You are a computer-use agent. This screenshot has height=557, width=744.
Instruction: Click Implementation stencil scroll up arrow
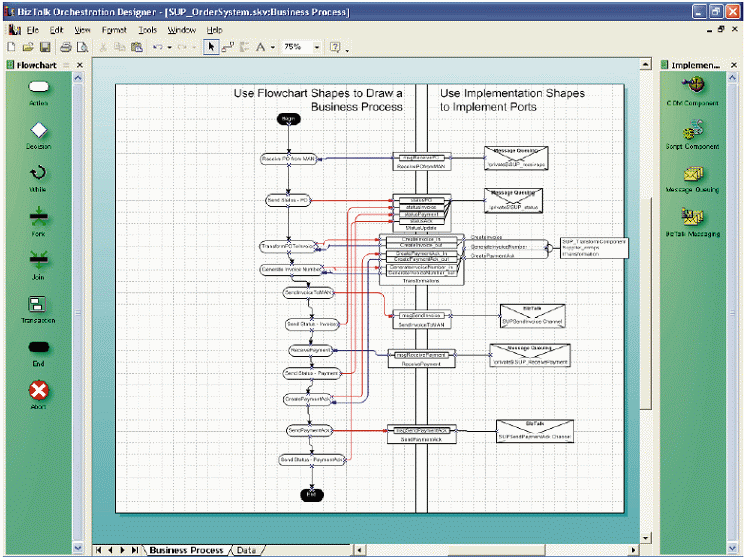733,77
